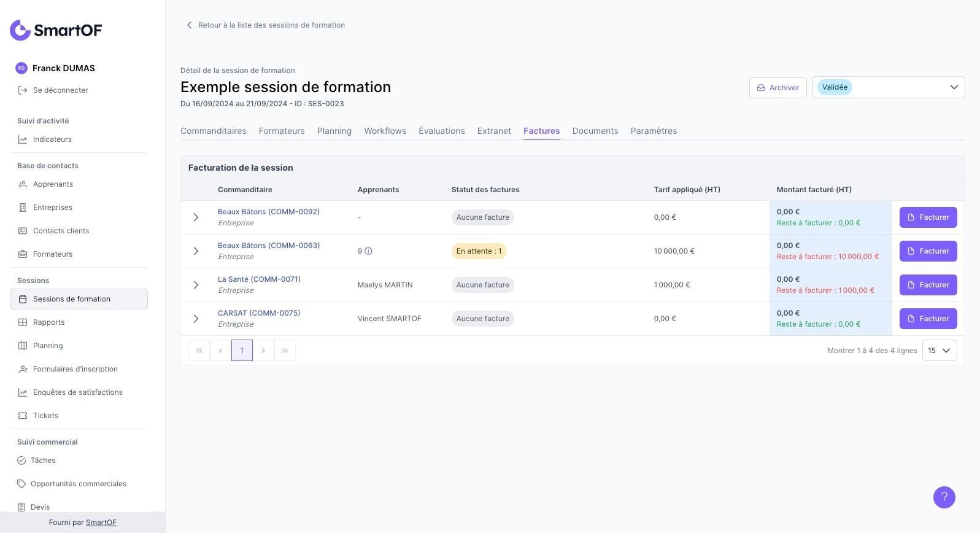Click the Se déconnecter logout icon

[23, 90]
